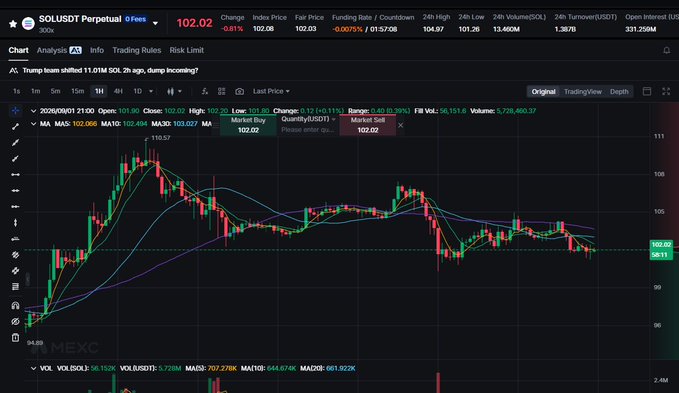Select the 1D timeframe
Screen dimensions: 679x393
[x=137, y=91]
